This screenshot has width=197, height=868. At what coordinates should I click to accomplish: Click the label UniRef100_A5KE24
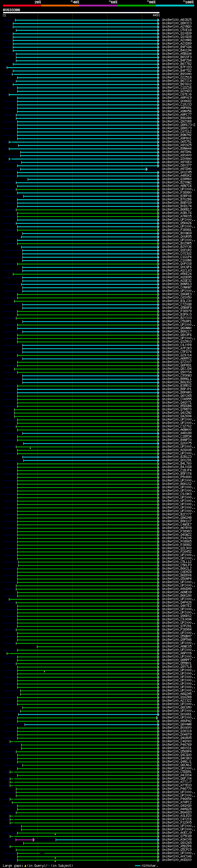[177, 274]
